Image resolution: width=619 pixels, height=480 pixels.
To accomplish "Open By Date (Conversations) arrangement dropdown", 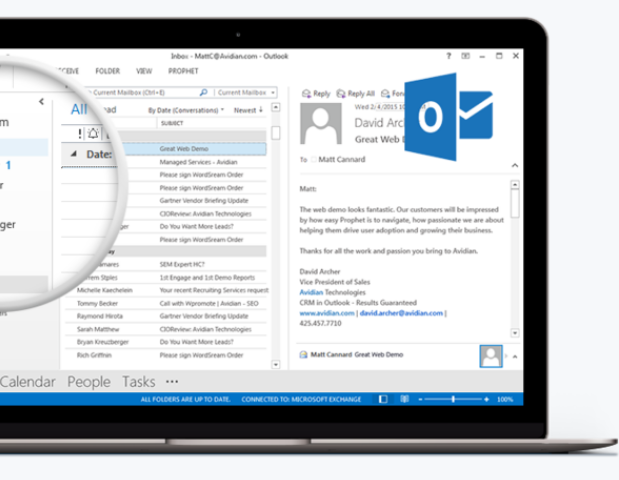I will pyautogui.click(x=186, y=110).
